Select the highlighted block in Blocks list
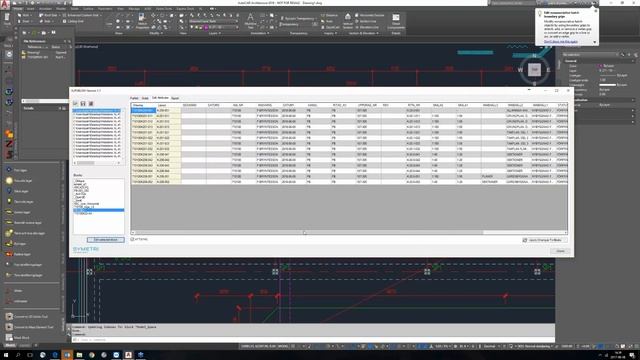 coord(98,210)
